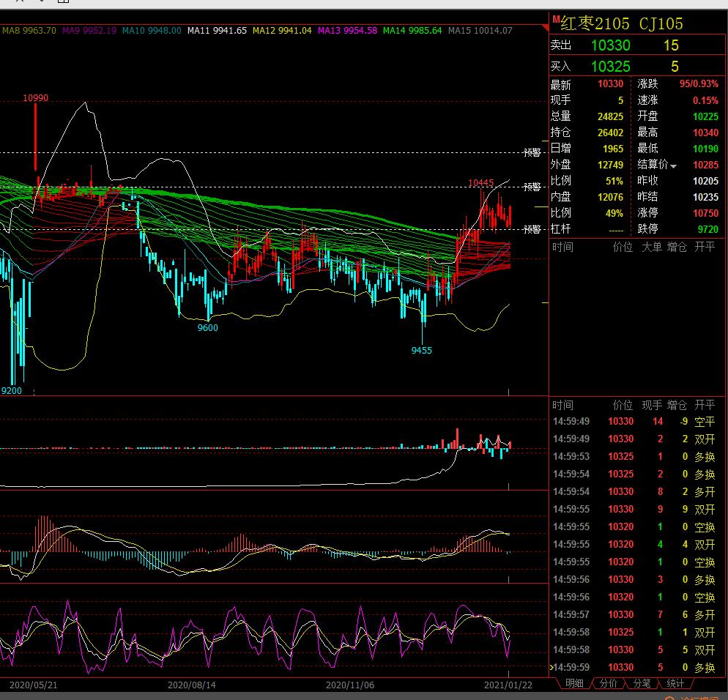Click the 2020/11/06 date label

[x=350, y=685]
